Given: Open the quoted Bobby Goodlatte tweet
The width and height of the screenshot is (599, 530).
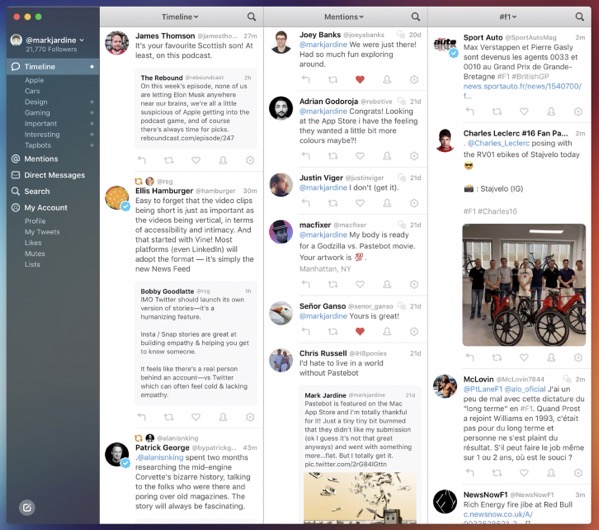Looking at the screenshot, I should 196,343.
